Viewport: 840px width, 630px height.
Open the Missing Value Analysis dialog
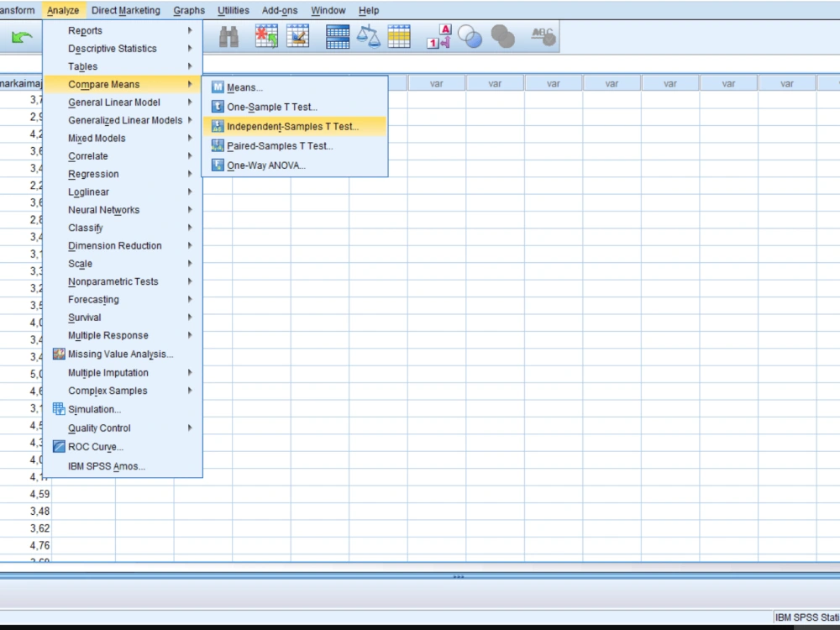pyautogui.click(x=120, y=354)
